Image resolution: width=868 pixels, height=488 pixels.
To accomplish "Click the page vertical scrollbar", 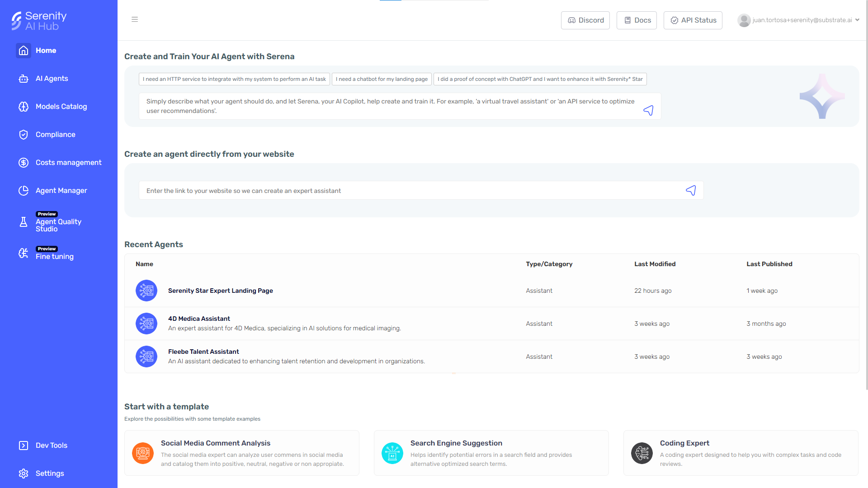I will click(x=866, y=194).
